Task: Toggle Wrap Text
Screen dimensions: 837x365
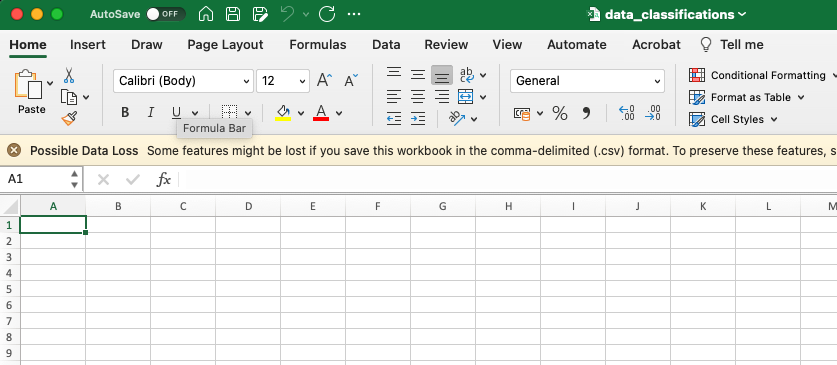Action: (x=467, y=75)
